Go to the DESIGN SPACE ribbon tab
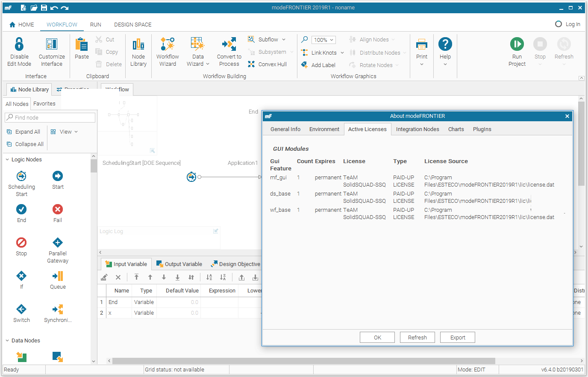Viewport: 588px width, 377px height. point(132,24)
